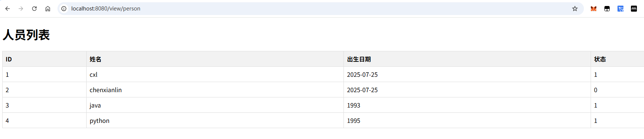Reload the person list page
This screenshot has width=644, height=139.
[34, 9]
